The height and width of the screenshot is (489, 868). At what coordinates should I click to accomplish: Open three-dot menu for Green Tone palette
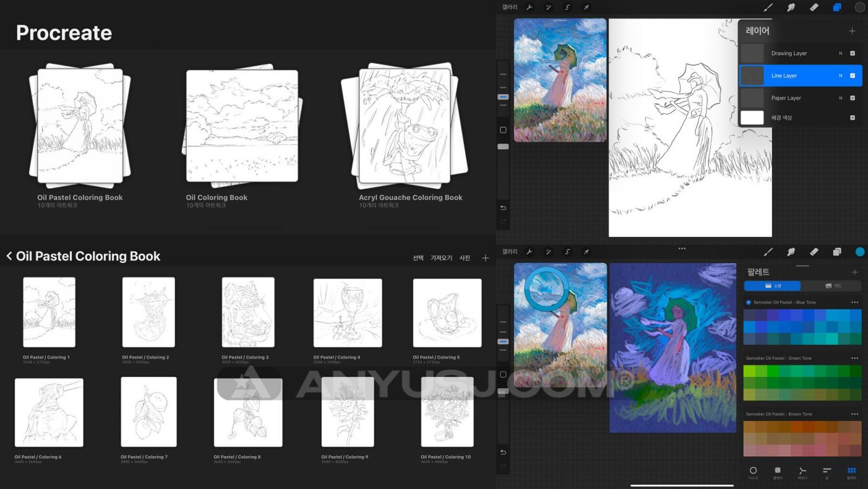[x=855, y=358]
